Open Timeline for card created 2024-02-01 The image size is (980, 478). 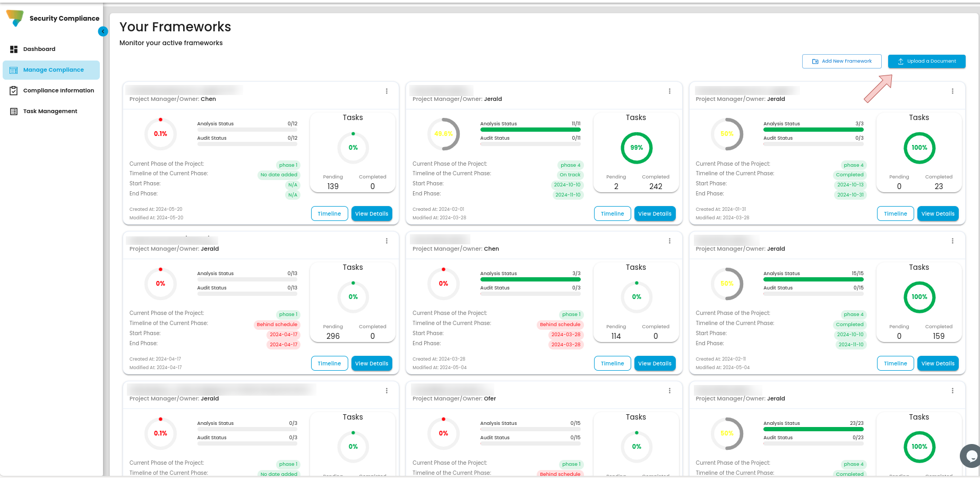click(x=612, y=214)
